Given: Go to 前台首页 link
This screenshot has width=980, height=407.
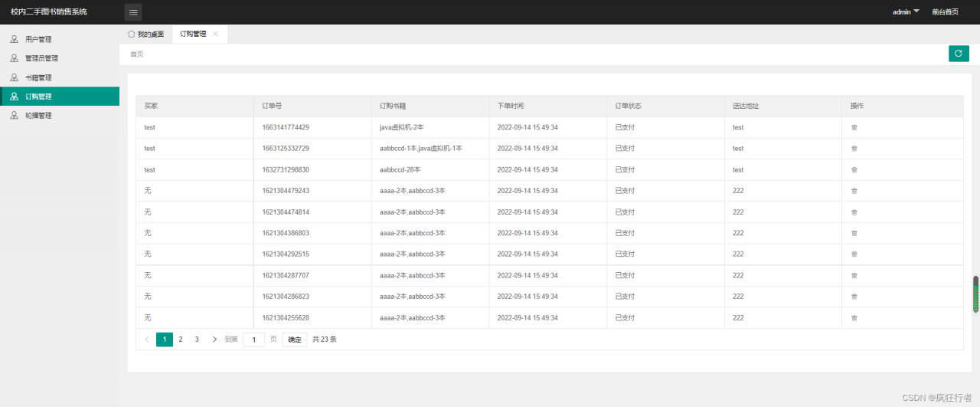Looking at the screenshot, I should tap(945, 11).
